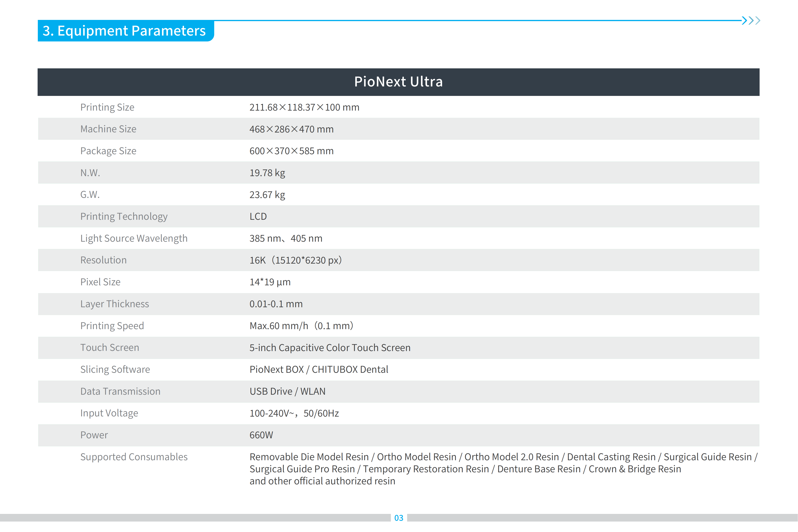Select the 3. Equipment Parameters heading
Screen dimensions: 798x532
[124, 31]
